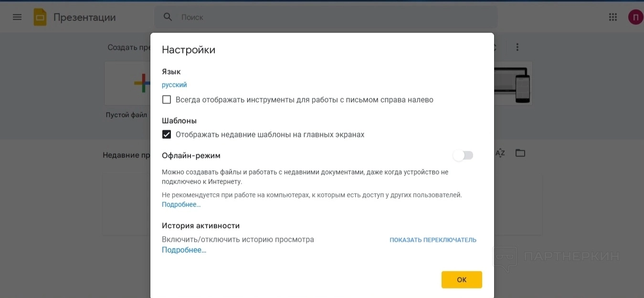
Task: Click the search magnifier icon
Action: pyautogui.click(x=168, y=17)
